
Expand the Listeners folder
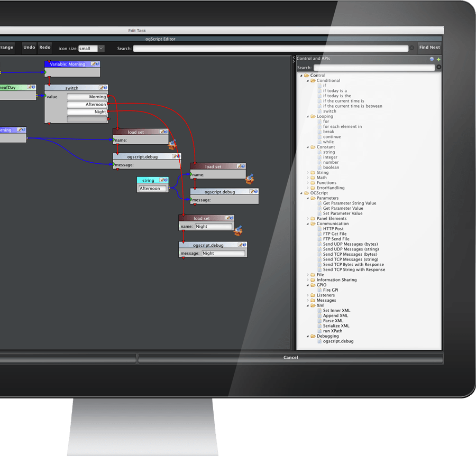[307, 295]
